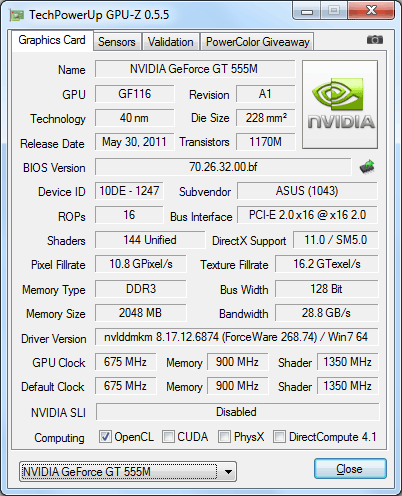Click the Close button
402x496 pixels.
click(x=350, y=469)
